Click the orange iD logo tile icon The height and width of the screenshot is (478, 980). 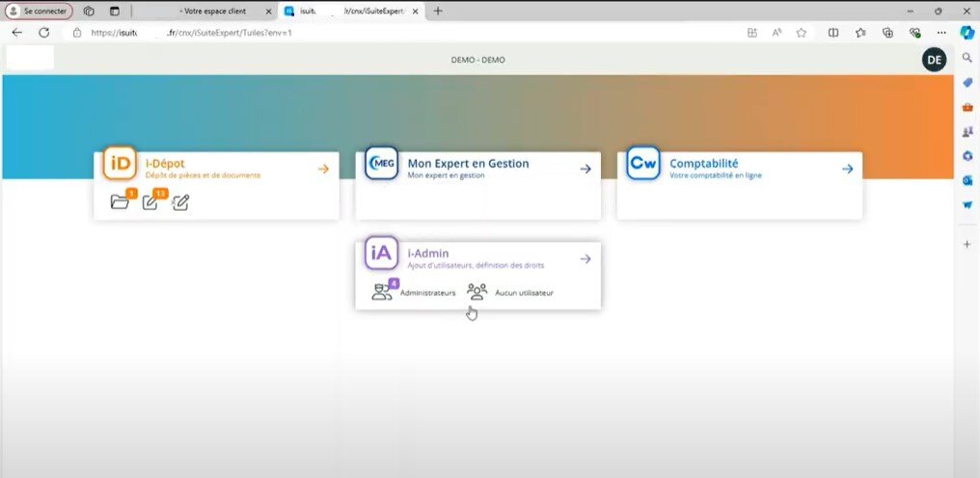click(121, 165)
